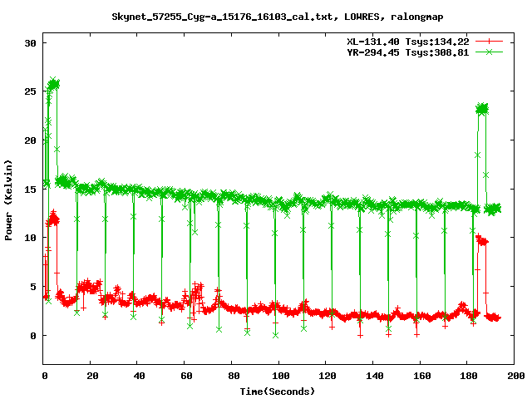The height and width of the screenshot is (399, 532).
Task: Select the XL-131.40 Tsys:134.22 legend entry
Action: pos(408,42)
